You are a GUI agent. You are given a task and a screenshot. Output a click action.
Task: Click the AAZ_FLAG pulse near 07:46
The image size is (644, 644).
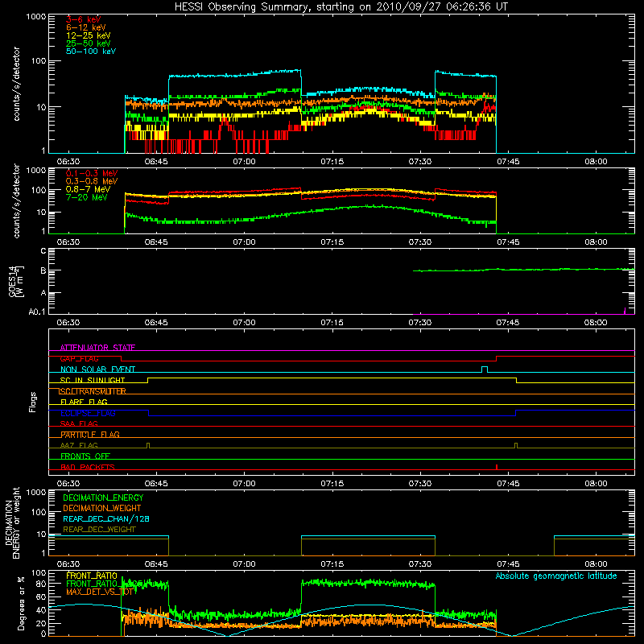(x=516, y=445)
